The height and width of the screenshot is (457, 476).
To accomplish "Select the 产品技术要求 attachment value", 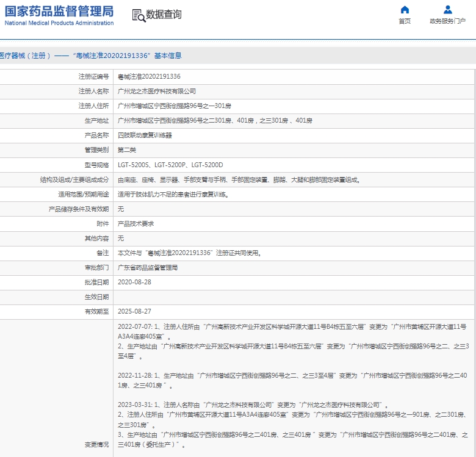I will click(135, 224).
